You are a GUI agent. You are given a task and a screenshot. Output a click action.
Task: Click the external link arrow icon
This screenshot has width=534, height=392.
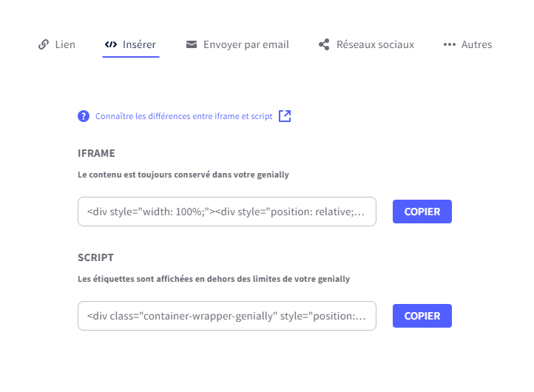click(x=285, y=116)
